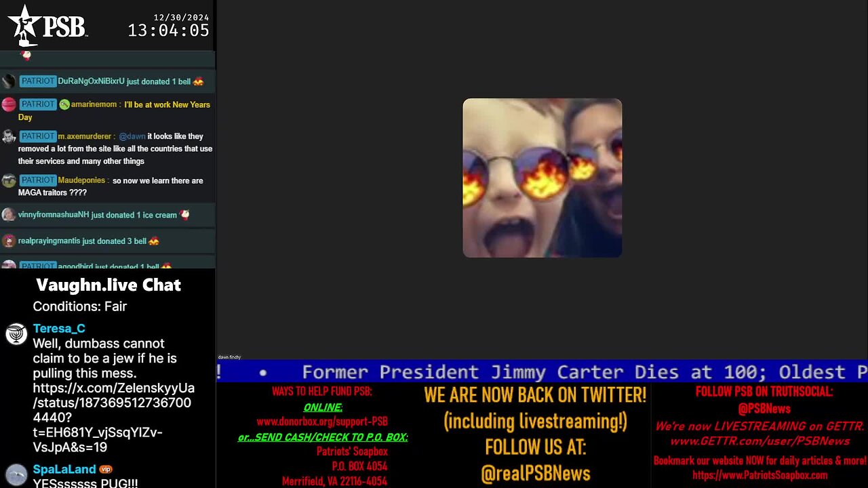Select username realprayingmantis in chat
The width and height of the screenshot is (868, 488).
click(x=50, y=241)
